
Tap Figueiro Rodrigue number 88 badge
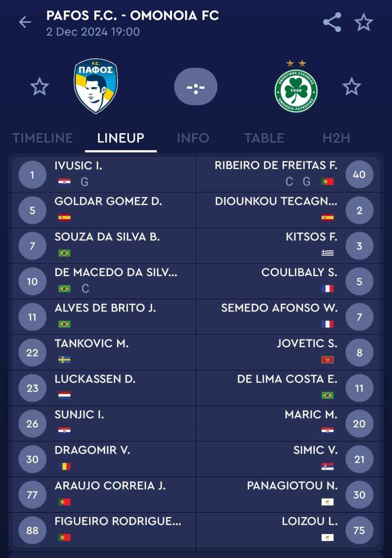coord(32,530)
